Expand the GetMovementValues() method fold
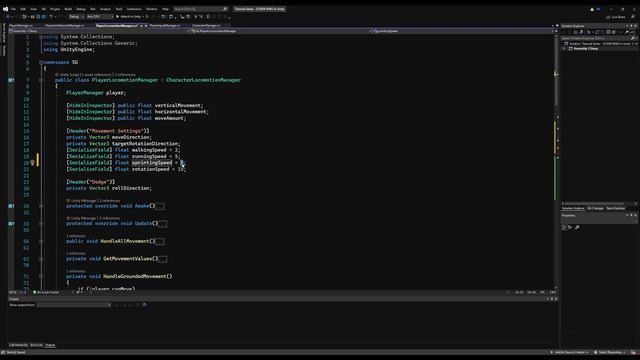Viewport: 640px width, 360px height. tap(41, 259)
